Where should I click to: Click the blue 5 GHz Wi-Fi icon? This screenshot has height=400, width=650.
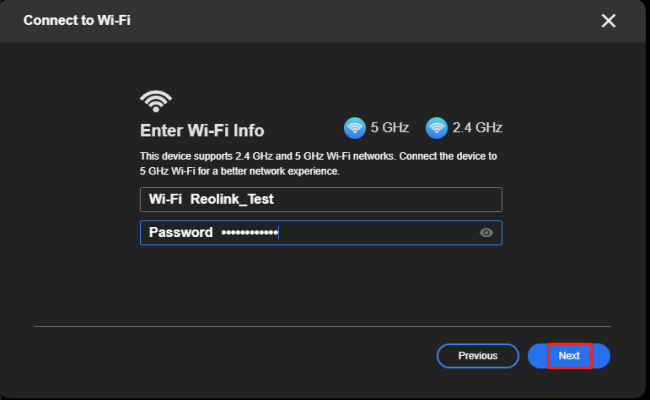point(354,128)
